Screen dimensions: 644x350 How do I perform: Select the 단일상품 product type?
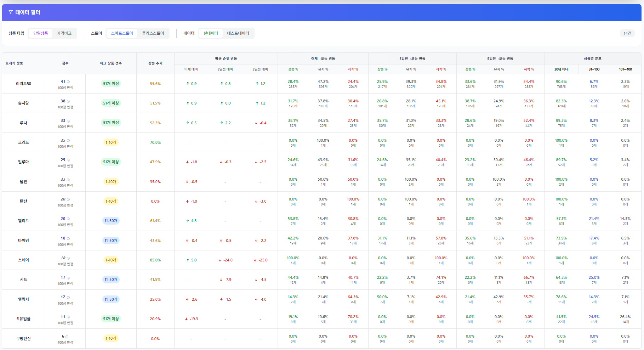pos(41,33)
